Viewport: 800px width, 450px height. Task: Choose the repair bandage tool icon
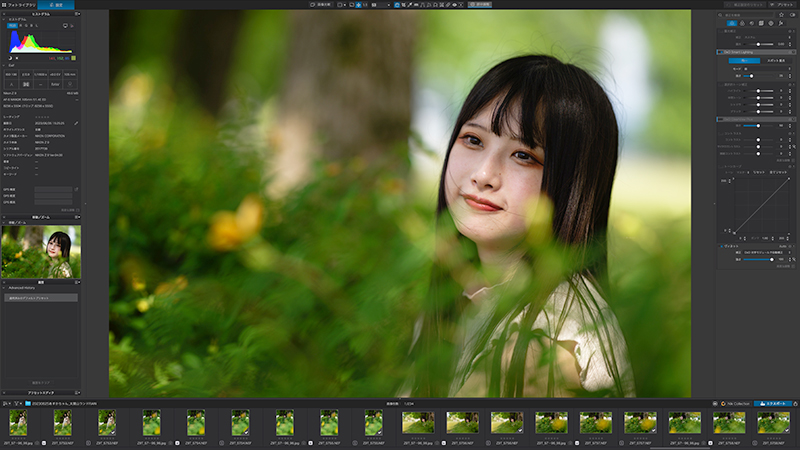pos(448,5)
